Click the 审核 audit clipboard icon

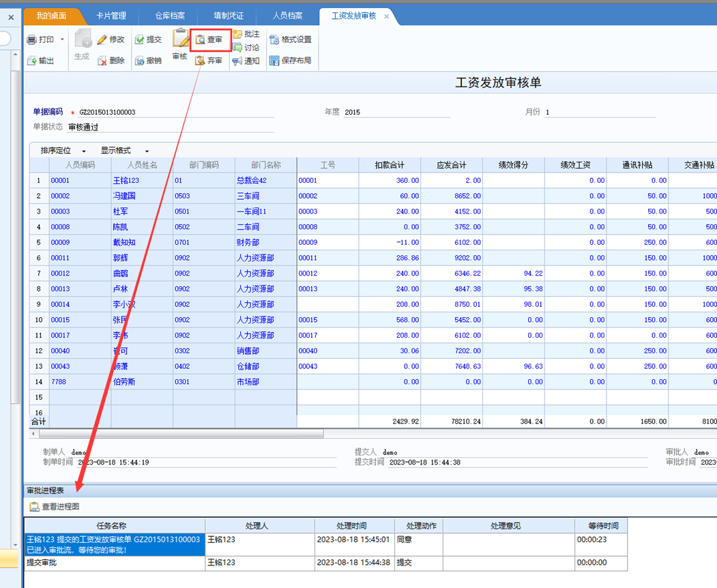tap(180, 38)
